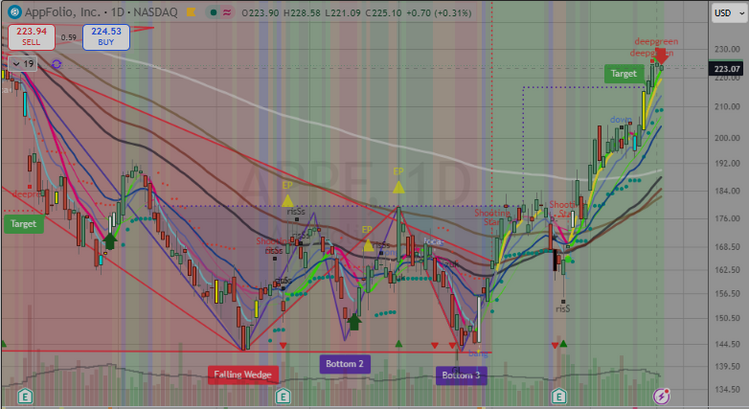Select the purple Bottom 2 label
This screenshot has height=409, width=749.
pos(344,364)
